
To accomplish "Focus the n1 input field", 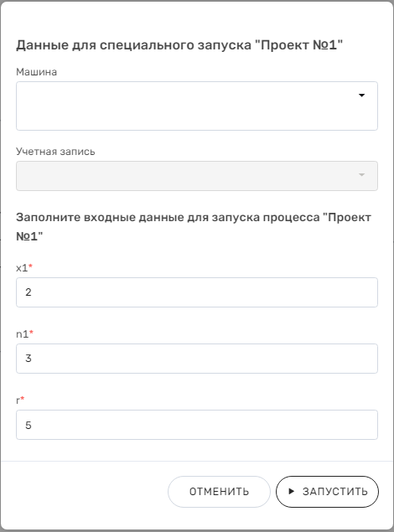I will coord(197,359).
